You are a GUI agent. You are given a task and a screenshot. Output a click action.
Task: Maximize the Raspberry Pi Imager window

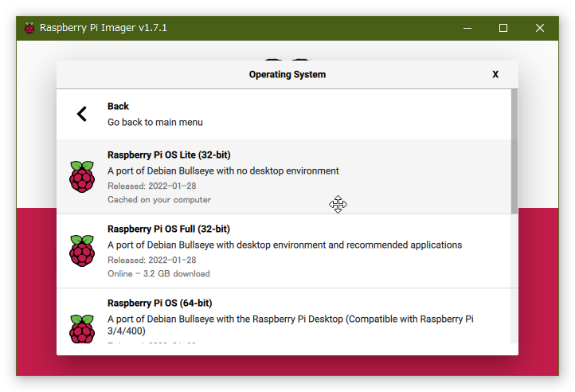point(503,28)
